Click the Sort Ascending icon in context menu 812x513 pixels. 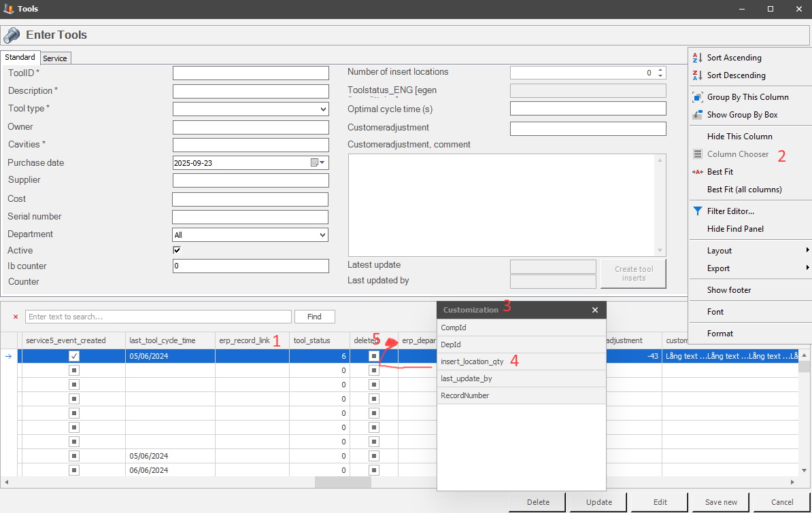(697, 58)
